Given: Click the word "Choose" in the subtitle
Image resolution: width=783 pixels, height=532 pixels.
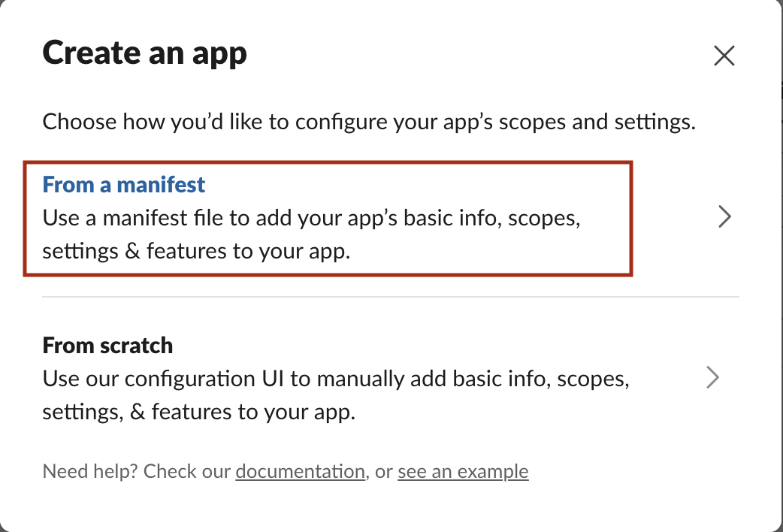Looking at the screenshot, I should 80,122.
